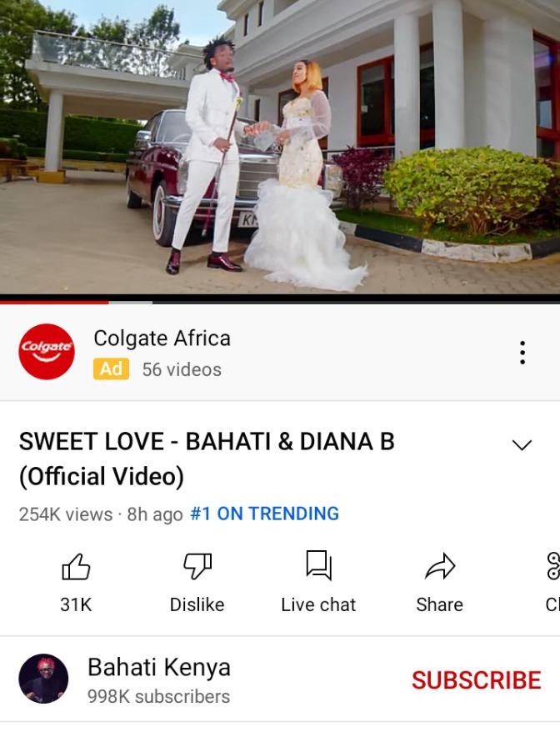Tap the 31K likes count
The height and width of the screenshot is (732, 560).
[76, 604]
